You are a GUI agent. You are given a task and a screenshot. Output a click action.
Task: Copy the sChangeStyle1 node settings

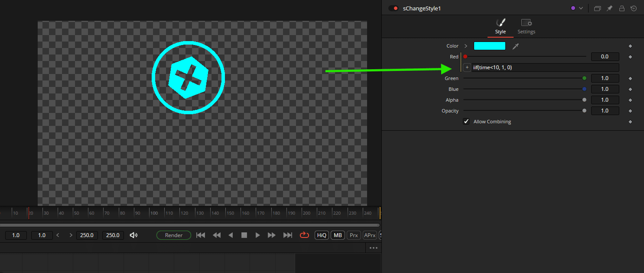coord(597,8)
